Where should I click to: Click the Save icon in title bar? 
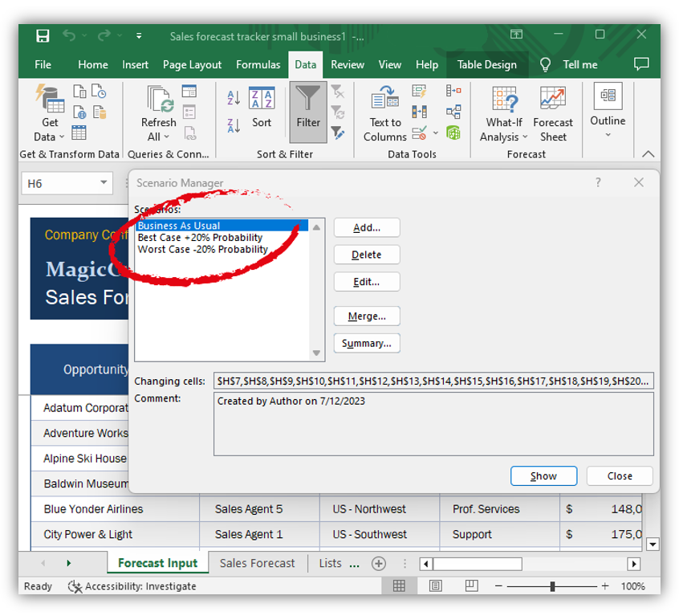point(43,35)
